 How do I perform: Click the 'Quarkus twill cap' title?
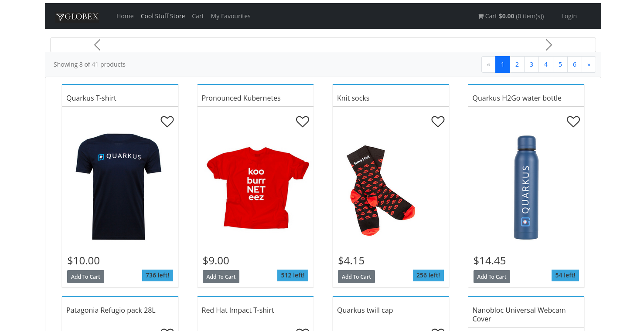(x=365, y=310)
